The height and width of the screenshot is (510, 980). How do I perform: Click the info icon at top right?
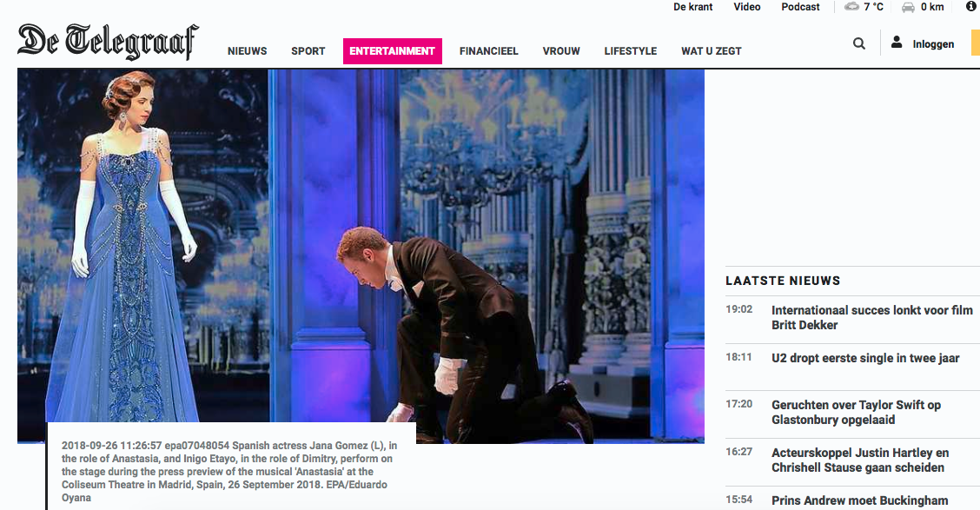[971, 6]
